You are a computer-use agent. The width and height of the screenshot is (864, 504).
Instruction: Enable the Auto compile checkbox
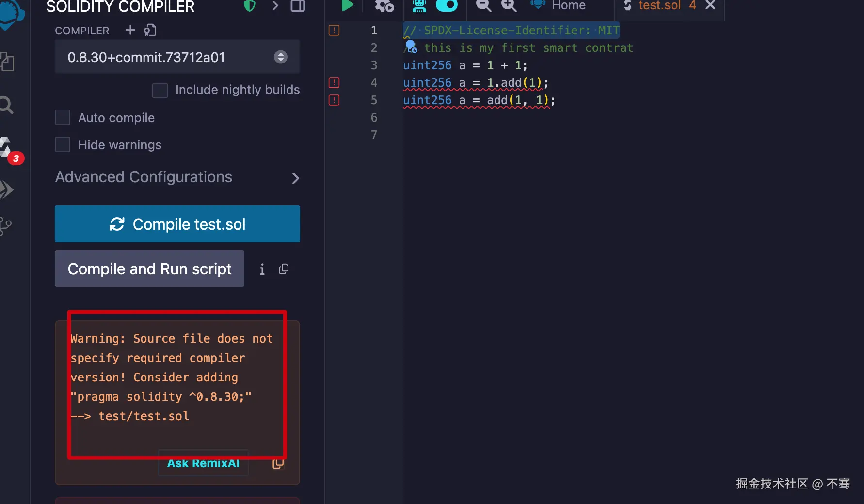click(63, 117)
